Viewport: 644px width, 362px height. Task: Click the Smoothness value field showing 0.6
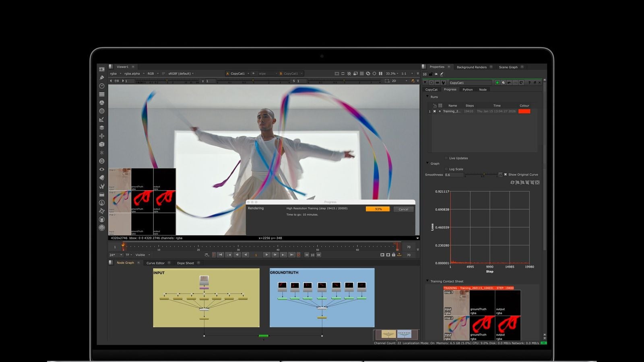point(454,175)
